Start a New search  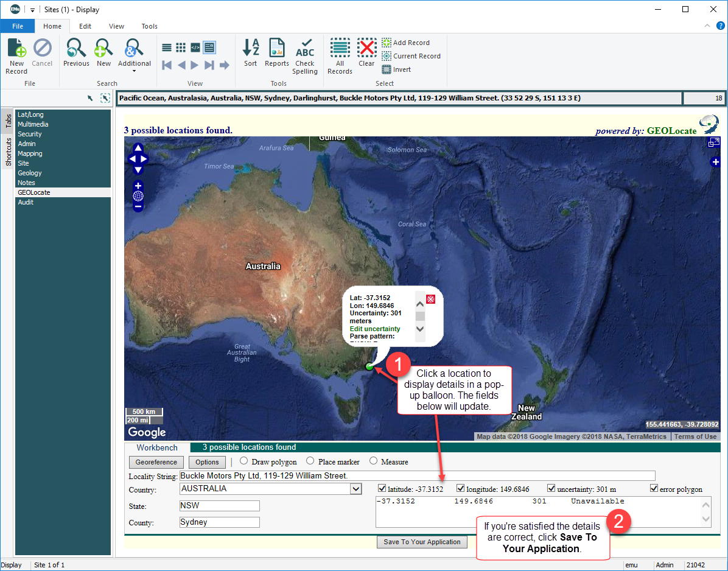click(104, 53)
